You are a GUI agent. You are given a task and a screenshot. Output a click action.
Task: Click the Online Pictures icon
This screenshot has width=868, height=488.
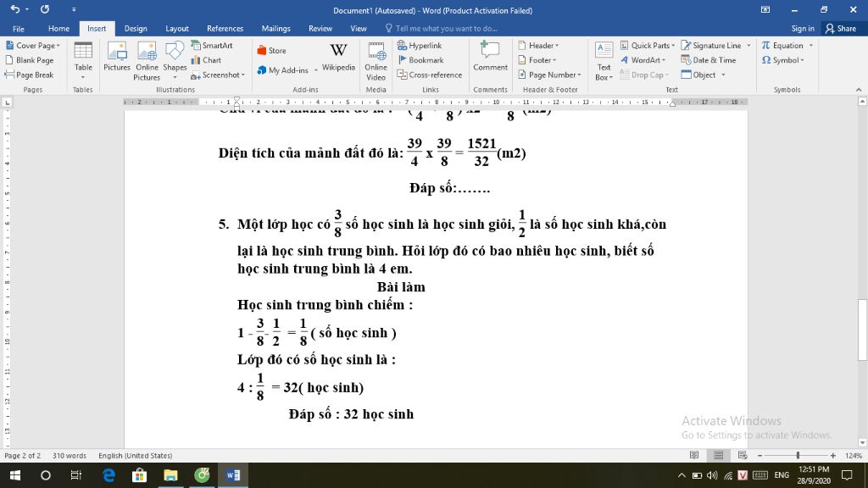147,61
